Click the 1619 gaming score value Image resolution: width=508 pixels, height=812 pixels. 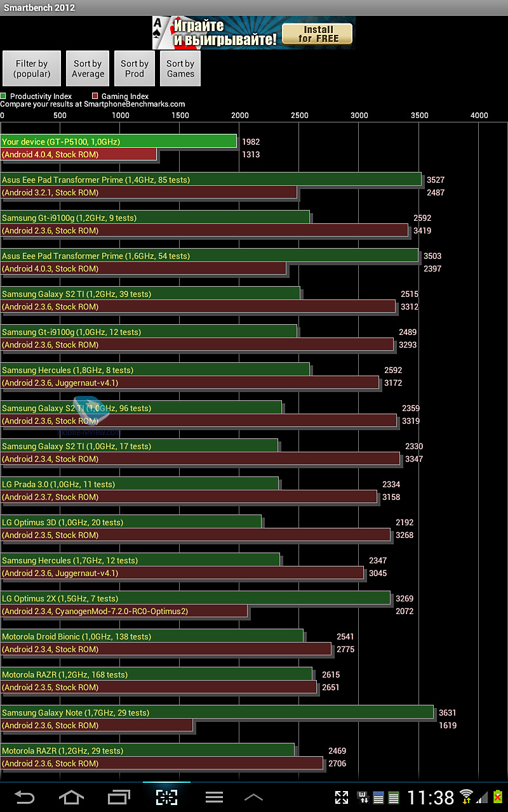pos(448,726)
